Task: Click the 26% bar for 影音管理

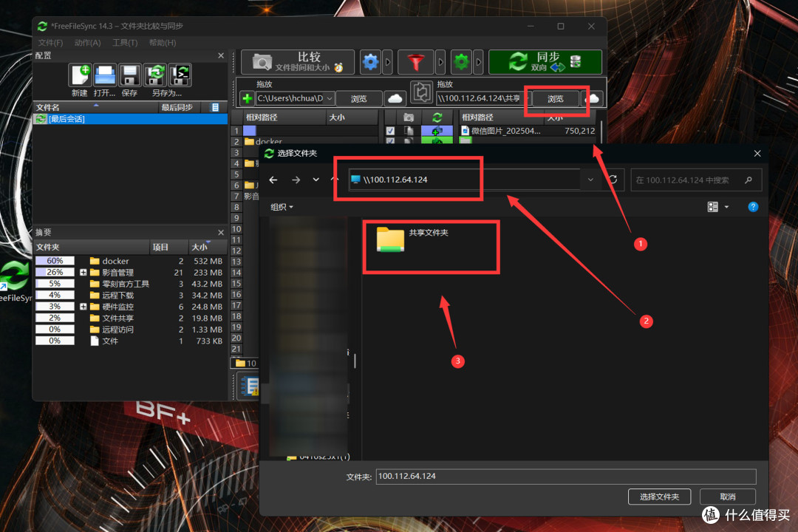Action: [55, 273]
